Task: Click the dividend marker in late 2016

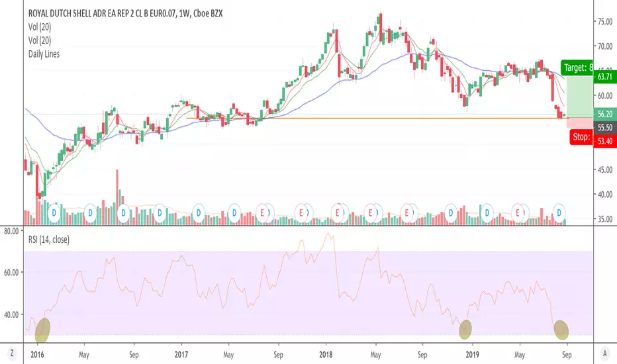Action: click(x=160, y=213)
